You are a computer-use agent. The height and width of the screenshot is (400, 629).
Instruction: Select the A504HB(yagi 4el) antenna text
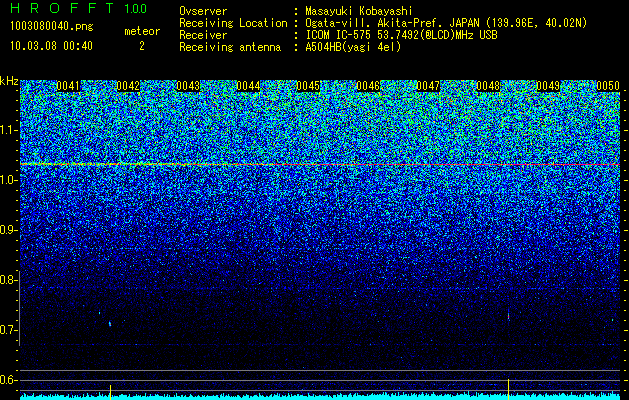pos(353,47)
